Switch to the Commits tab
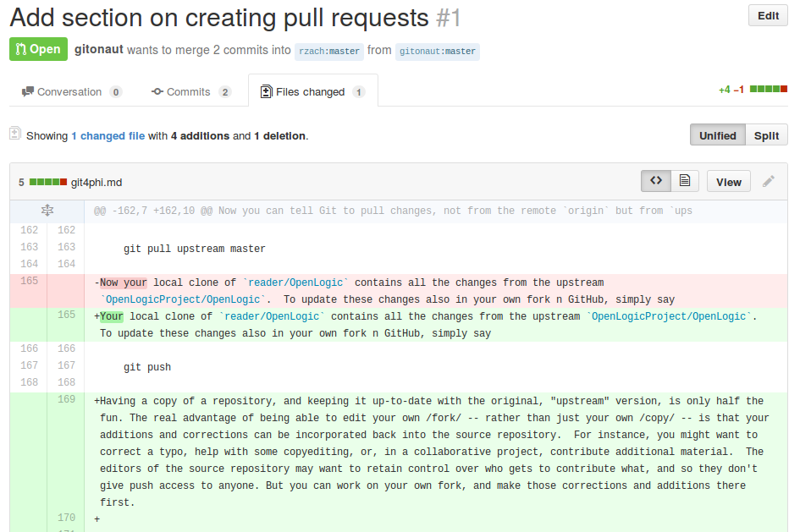 (x=191, y=91)
